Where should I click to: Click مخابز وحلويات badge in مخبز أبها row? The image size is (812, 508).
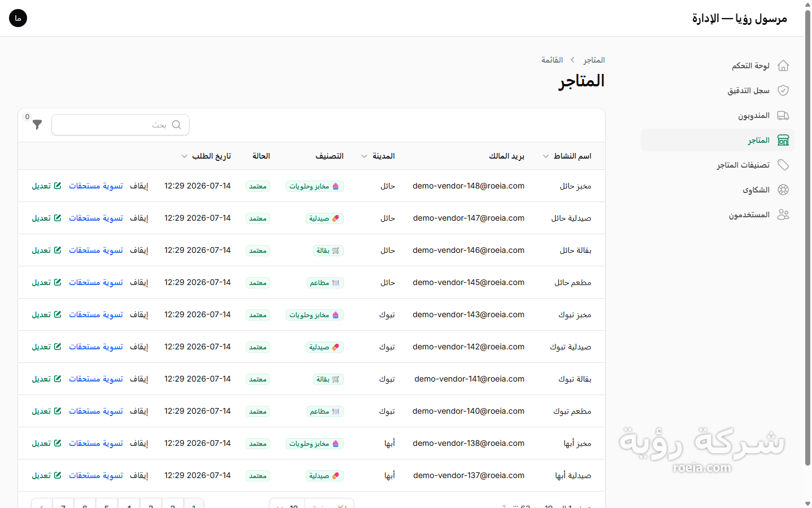pyautogui.click(x=315, y=444)
